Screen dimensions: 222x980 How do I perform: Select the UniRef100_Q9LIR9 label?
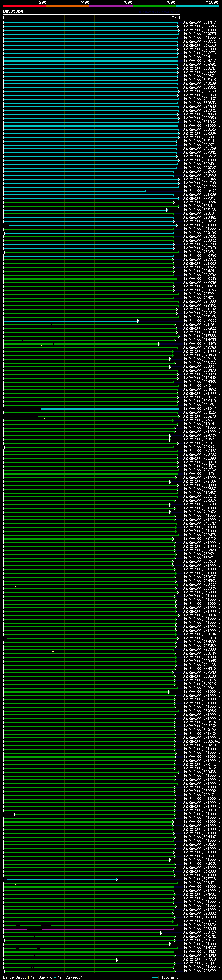coord(199,187)
